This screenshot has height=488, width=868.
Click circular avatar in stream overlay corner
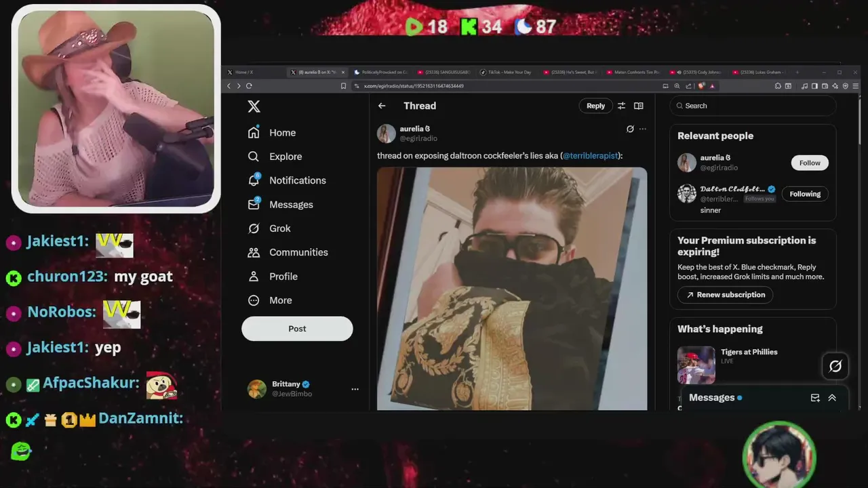(x=778, y=455)
